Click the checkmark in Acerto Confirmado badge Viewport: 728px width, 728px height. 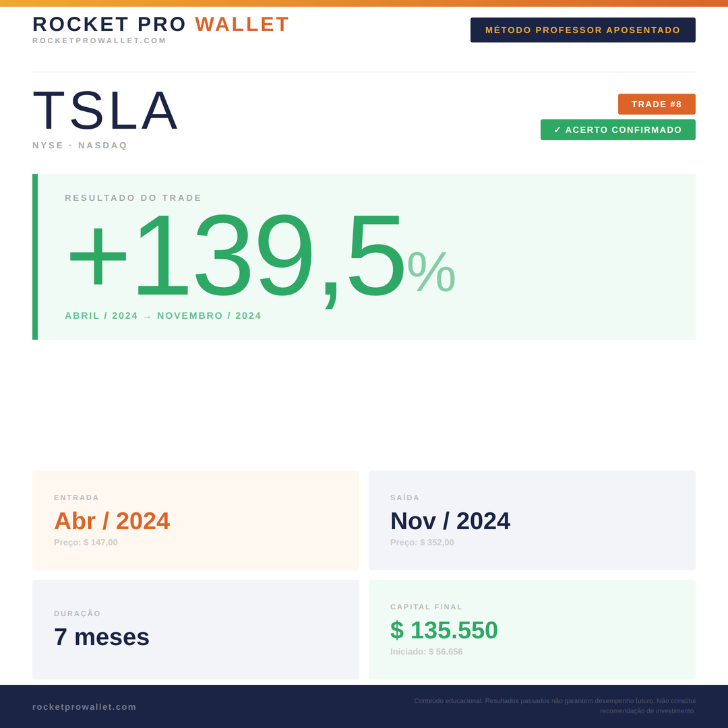(x=557, y=130)
